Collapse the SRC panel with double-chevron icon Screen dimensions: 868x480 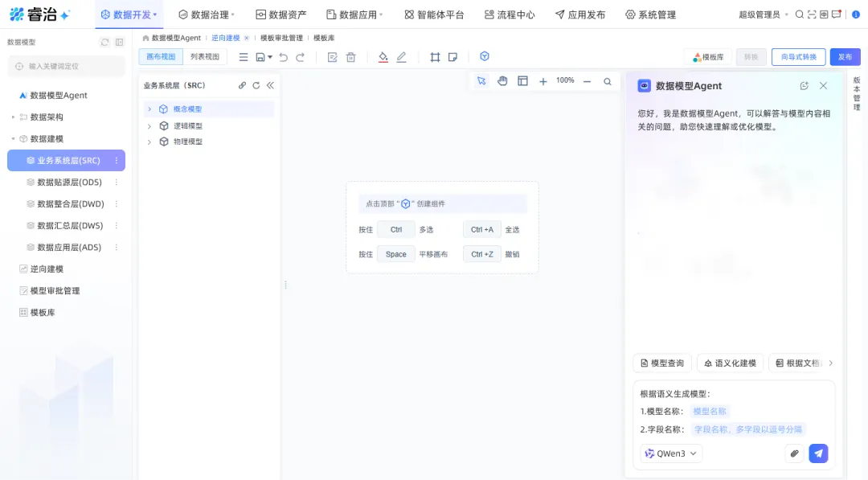coord(270,85)
